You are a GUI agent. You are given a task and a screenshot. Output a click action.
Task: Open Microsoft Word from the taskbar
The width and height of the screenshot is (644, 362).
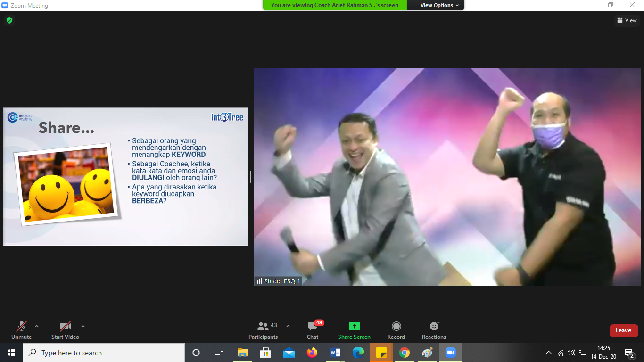point(335,353)
